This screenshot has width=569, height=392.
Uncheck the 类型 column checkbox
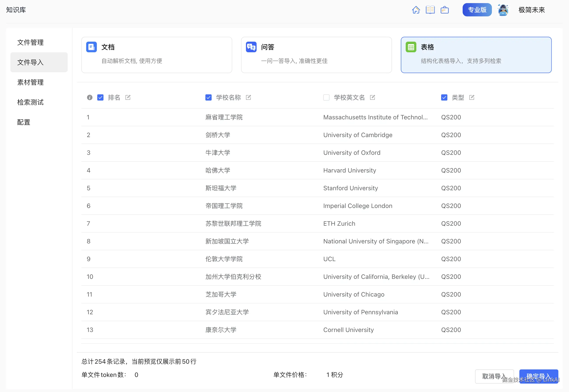(x=444, y=97)
